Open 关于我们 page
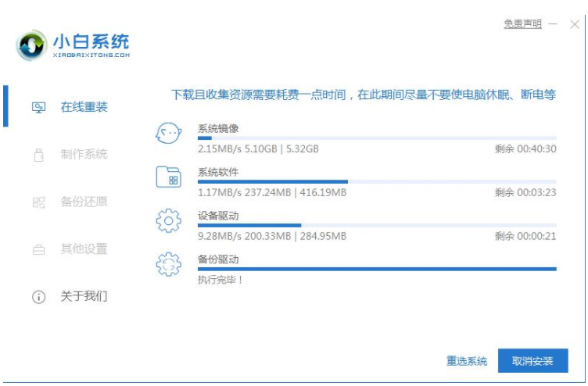588x386 pixels. pos(84,297)
